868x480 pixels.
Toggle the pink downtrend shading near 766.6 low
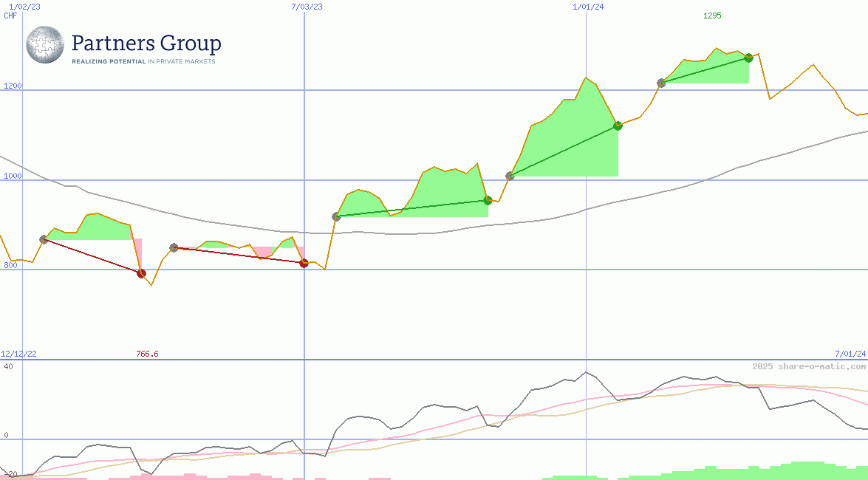coord(140,251)
